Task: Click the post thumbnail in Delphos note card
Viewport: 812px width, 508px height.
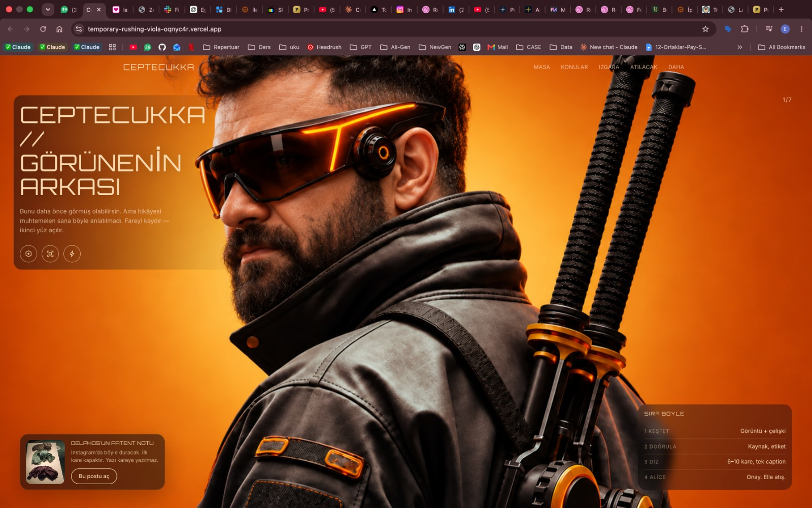Action: pyautogui.click(x=45, y=462)
